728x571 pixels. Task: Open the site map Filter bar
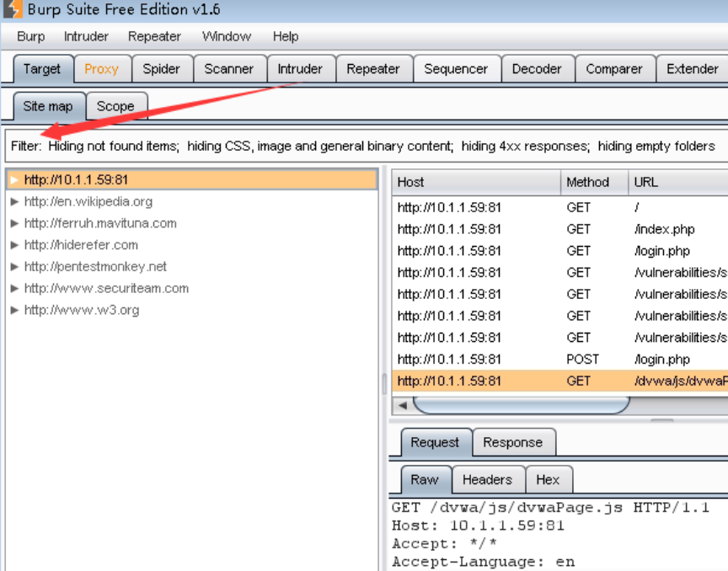(x=367, y=146)
